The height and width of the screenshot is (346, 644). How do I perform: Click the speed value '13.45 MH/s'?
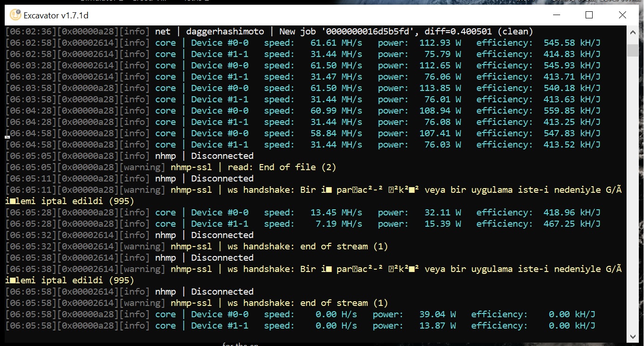click(x=336, y=213)
